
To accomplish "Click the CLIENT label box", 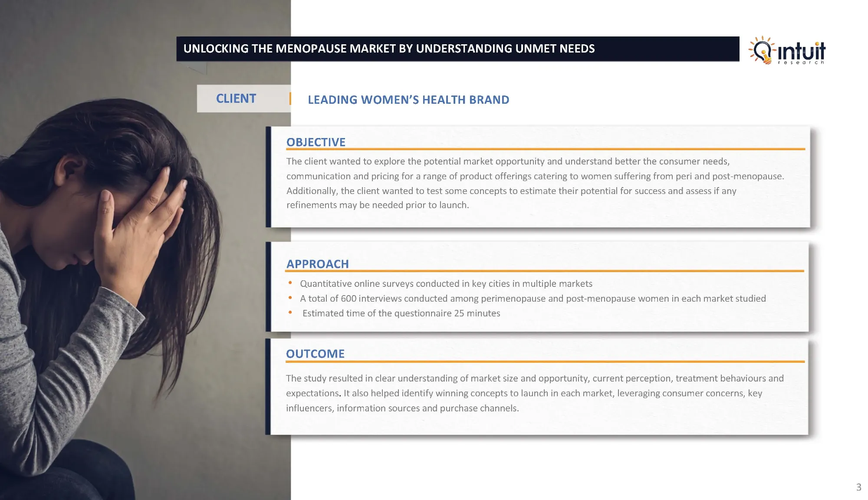I will pyautogui.click(x=237, y=99).
